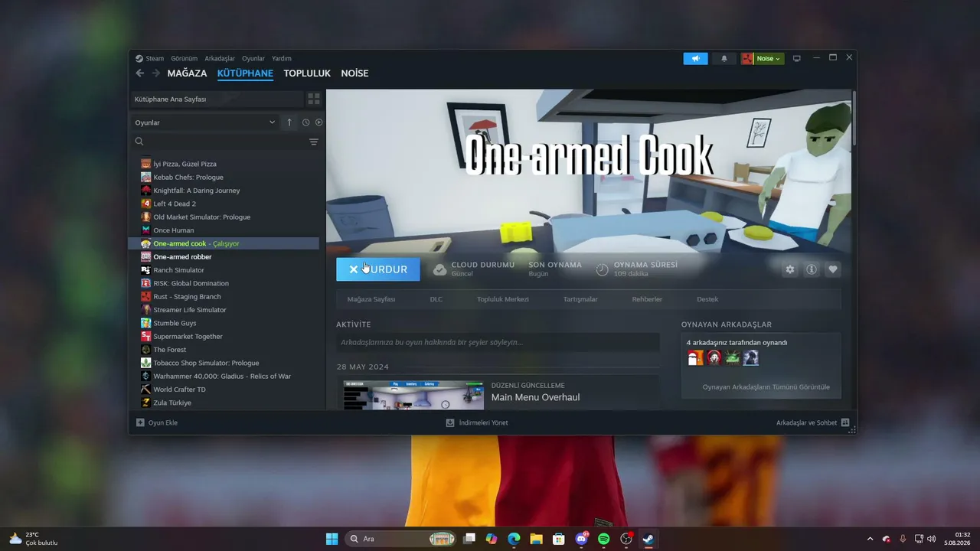Open Topluluk Merkezi link
Screen dimensions: 980x551
[503, 299]
